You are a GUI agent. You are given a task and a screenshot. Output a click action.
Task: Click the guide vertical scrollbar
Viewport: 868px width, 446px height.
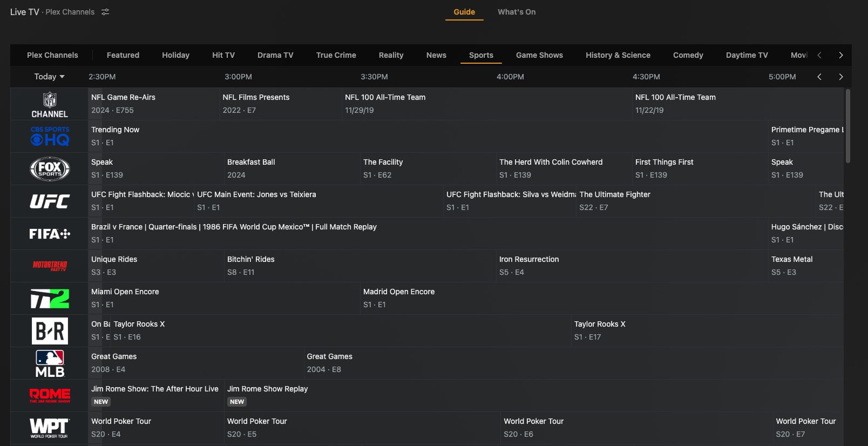click(x=847, y=125)
